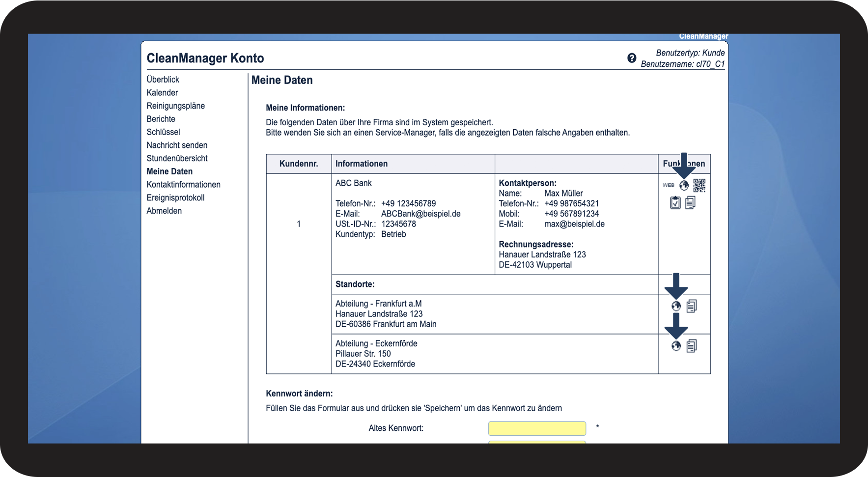Select Berichte in the side menu
Viewport: 868px width, 477px height.
click(x=161, y=119)
